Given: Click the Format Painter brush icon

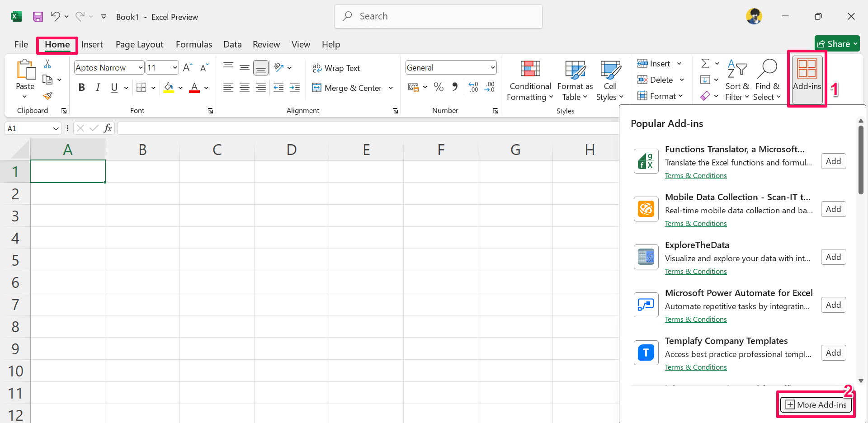Looking at the screenshot, I should [x=47, y=96].
